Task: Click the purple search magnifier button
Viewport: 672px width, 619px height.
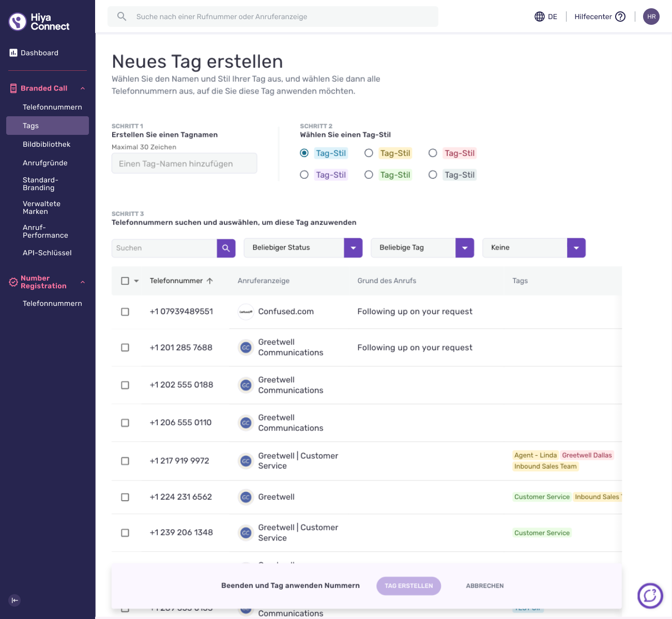Action: 226,248
